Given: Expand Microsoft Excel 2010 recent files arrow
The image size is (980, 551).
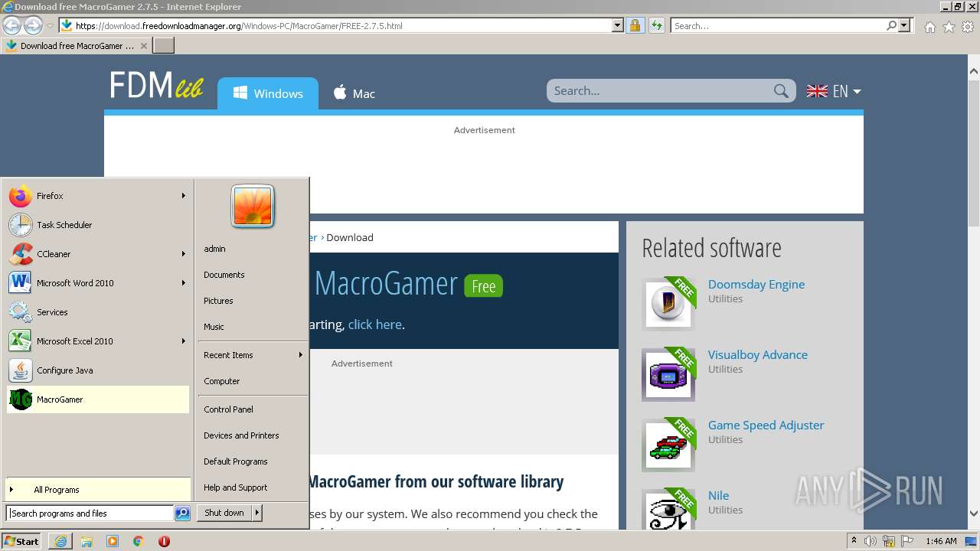Looking at the screenshot, I should tap(184, 341).
